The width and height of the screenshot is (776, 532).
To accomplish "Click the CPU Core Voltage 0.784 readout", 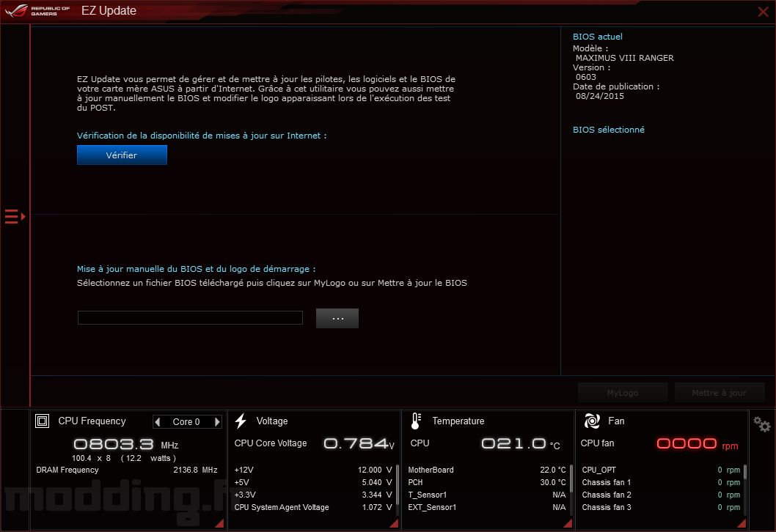I will (x=359, y=443).
